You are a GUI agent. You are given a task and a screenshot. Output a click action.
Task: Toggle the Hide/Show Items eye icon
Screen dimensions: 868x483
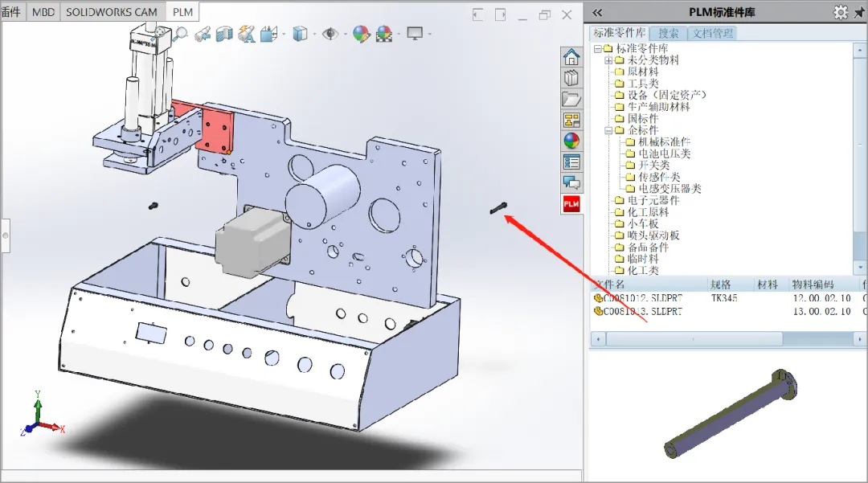(x=329, y=34)
